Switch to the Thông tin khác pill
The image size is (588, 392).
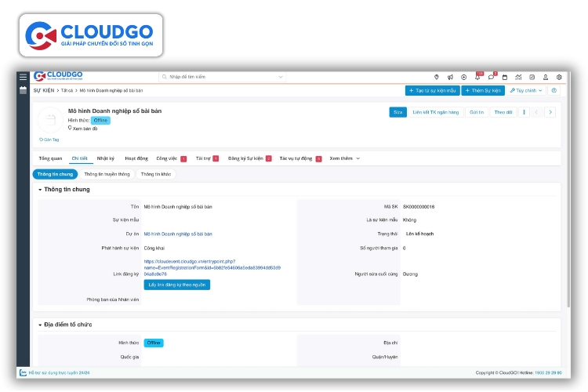click(156, 174)
